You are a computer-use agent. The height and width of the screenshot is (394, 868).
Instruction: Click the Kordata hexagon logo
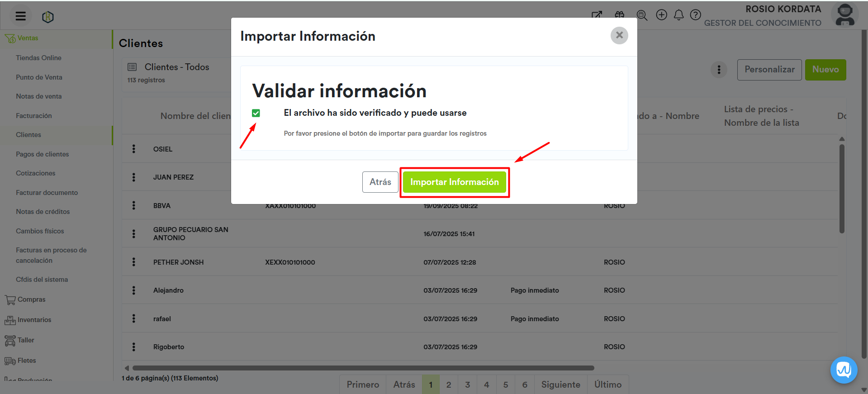click(x=47, y=17)
